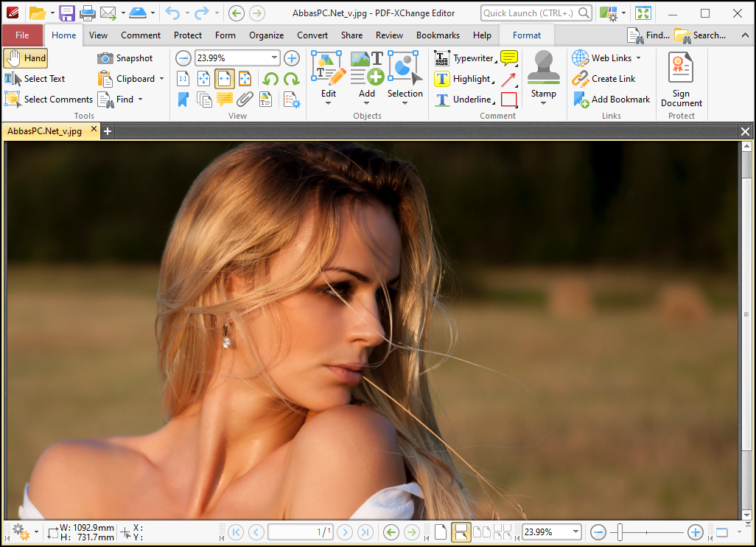Select the Sticky Note tool
Screen dimensions: 756x547
pos(509,58)
